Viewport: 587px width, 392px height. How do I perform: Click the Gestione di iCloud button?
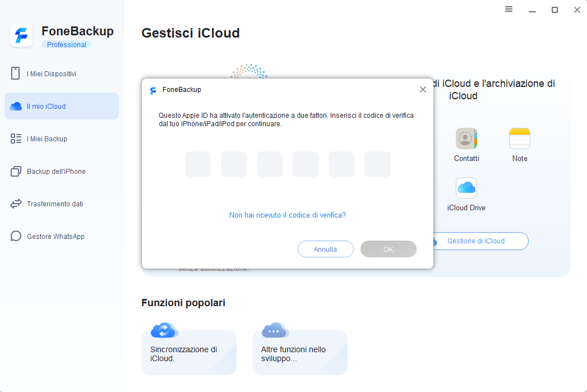(476, 241)
